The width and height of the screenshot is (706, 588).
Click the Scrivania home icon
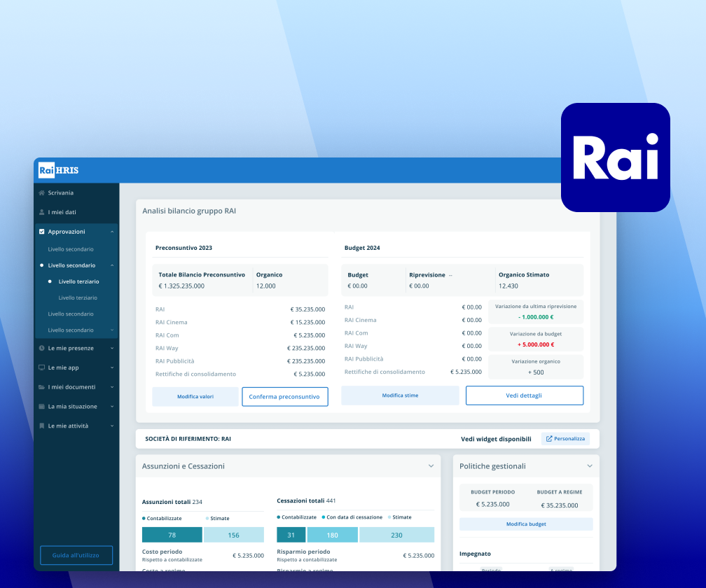point(41,193)
